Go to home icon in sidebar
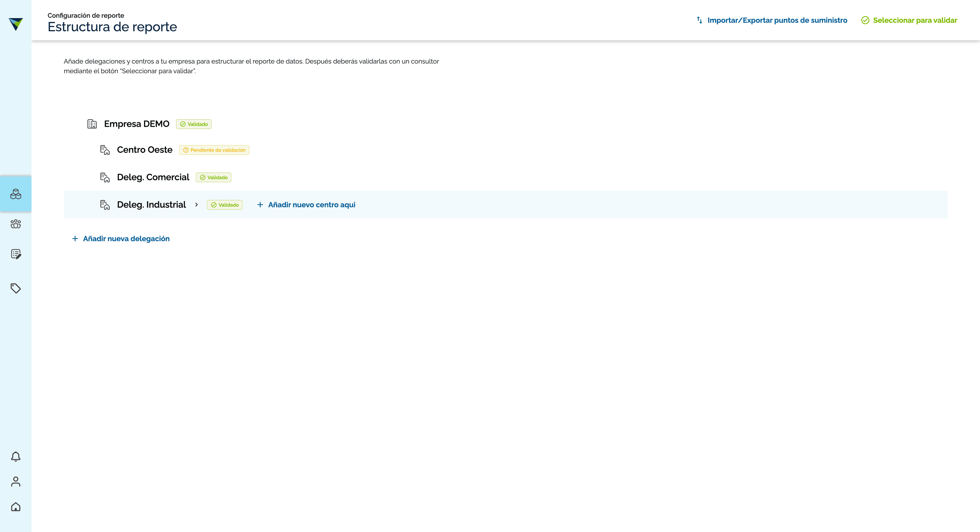980x532 pixels. 16,507
